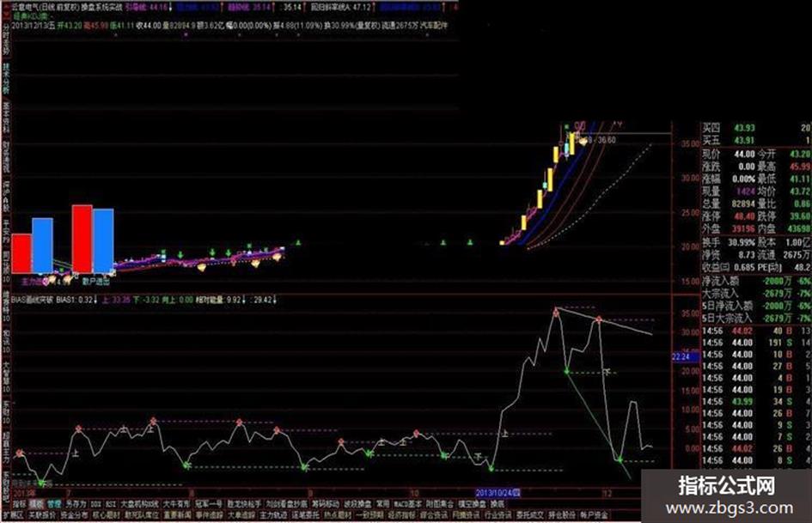Open the 资金分布 bottom tab

click(74, 515)
